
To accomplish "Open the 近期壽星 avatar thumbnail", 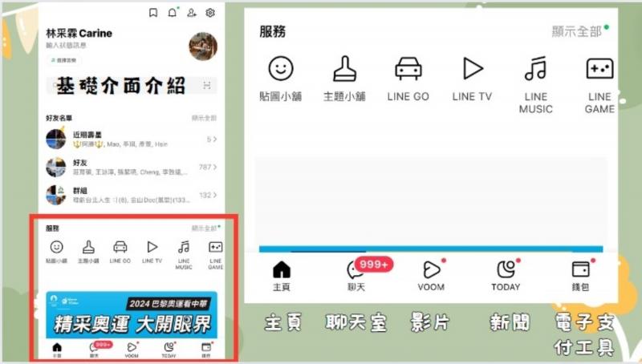I will (x=56, y=139).
